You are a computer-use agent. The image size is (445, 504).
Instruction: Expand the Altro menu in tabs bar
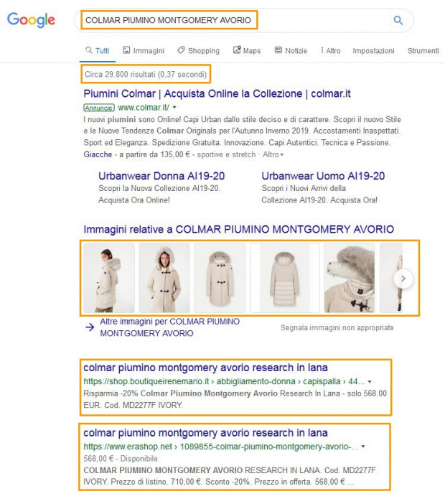pyautogui.click(x=331, y=50)
